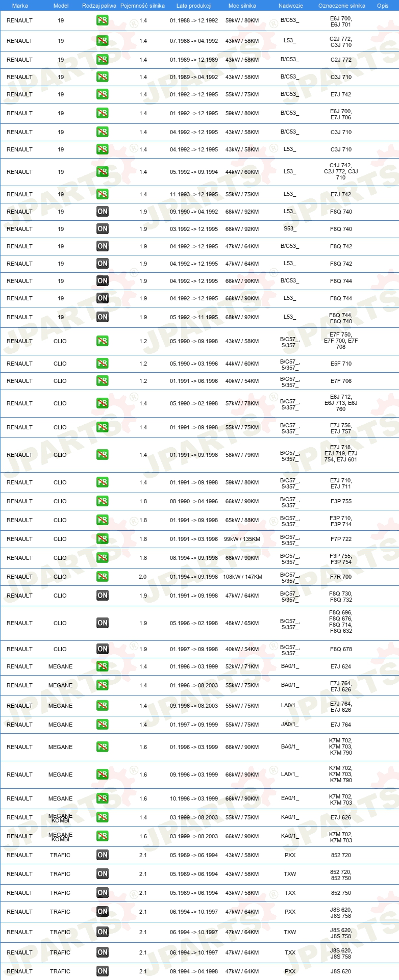
Task: Click petrol icon in Megane E7J 624 row
Action: point(103,666)
